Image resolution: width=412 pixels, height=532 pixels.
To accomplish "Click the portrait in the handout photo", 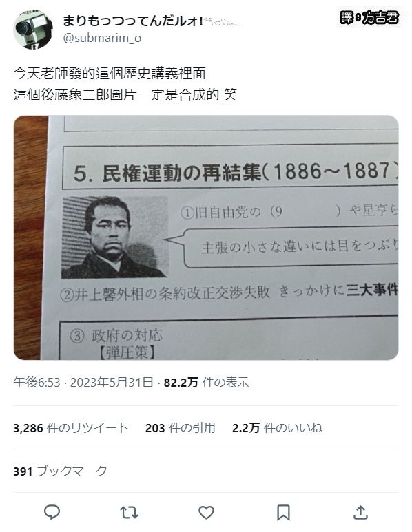I will (114, 237).
